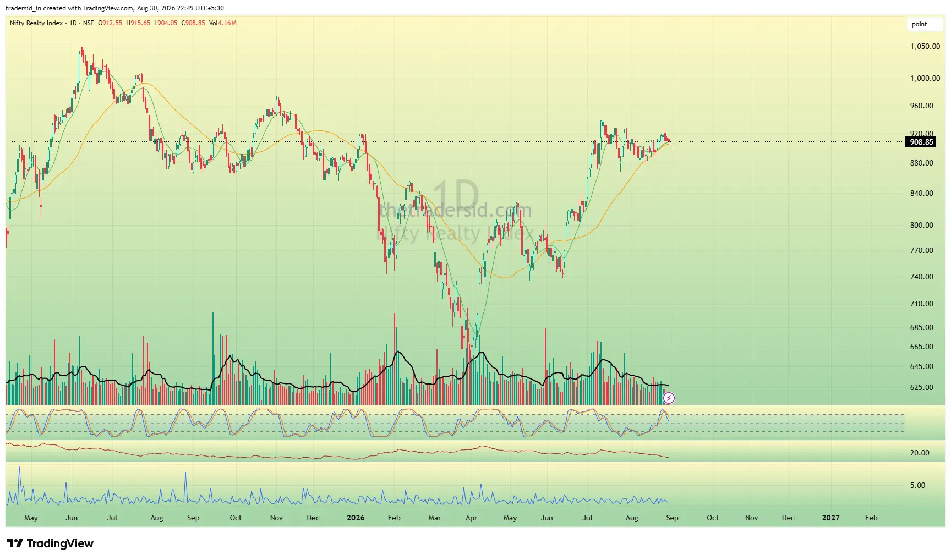Click the 740.00 price axis label
The image size is (951, 560).
coord(922,277)
